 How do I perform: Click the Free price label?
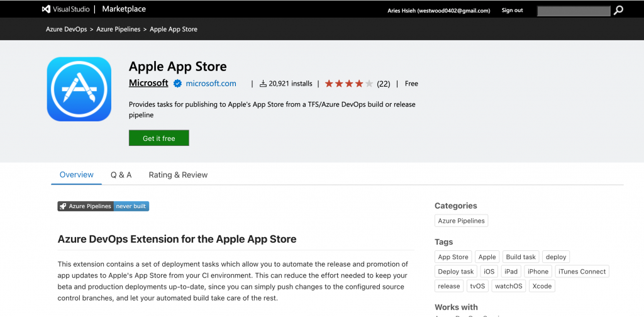point(411,84)
